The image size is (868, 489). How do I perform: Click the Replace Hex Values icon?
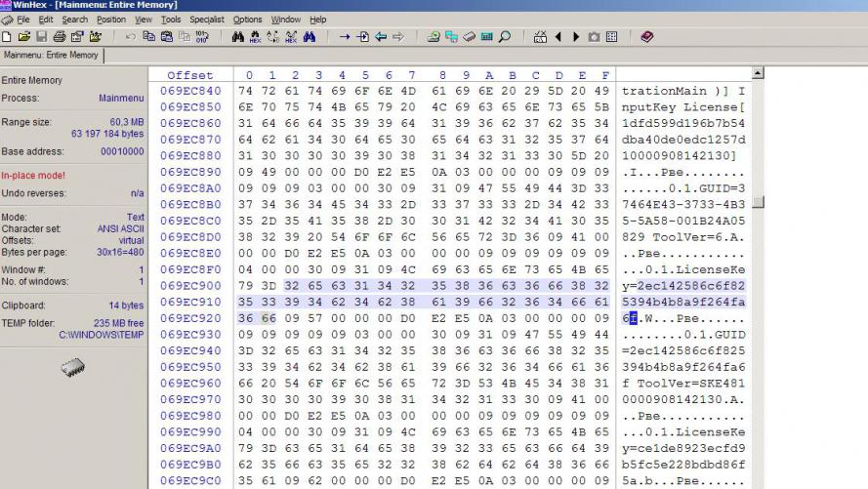pos(291,37)
